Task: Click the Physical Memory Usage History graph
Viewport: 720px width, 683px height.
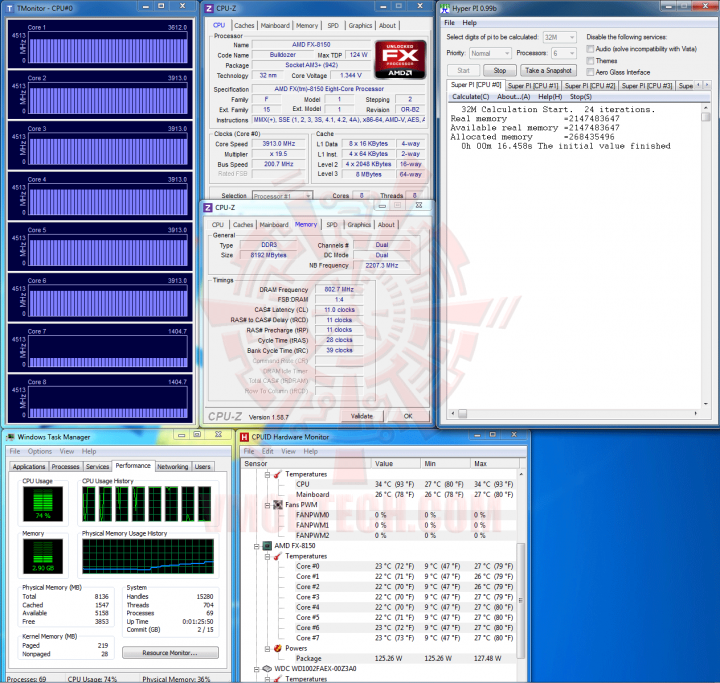Action: 148,556
